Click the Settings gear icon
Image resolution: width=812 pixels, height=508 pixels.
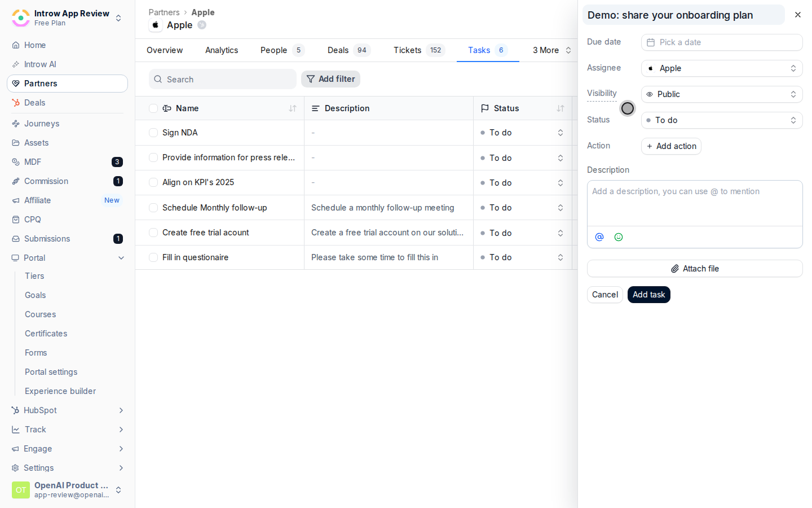[x=15, y=468]
